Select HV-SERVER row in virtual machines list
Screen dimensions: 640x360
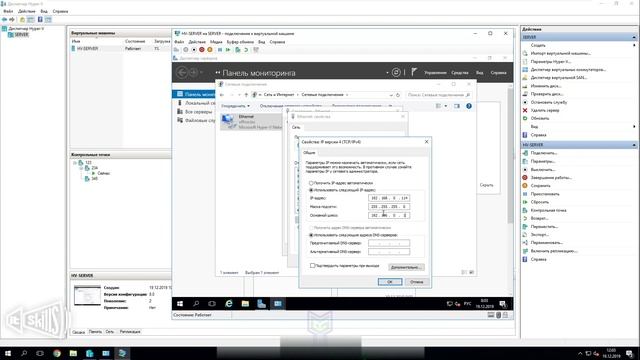click(x=120, y=49)
